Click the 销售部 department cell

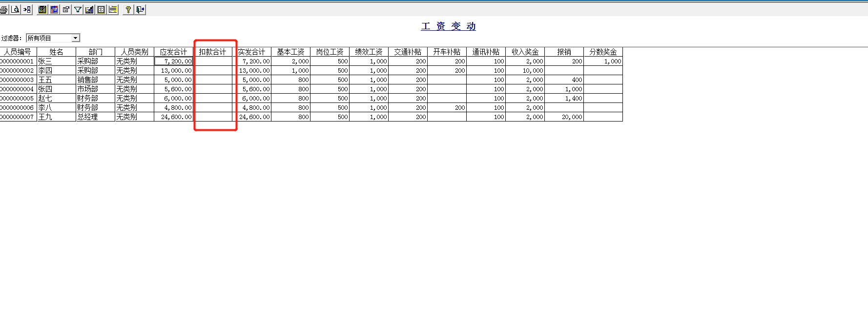point(95,80)
